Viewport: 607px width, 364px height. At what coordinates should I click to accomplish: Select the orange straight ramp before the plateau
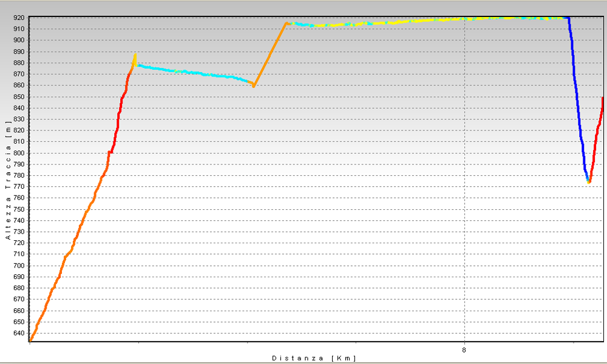pyautogui.click(x=270, y=54)
